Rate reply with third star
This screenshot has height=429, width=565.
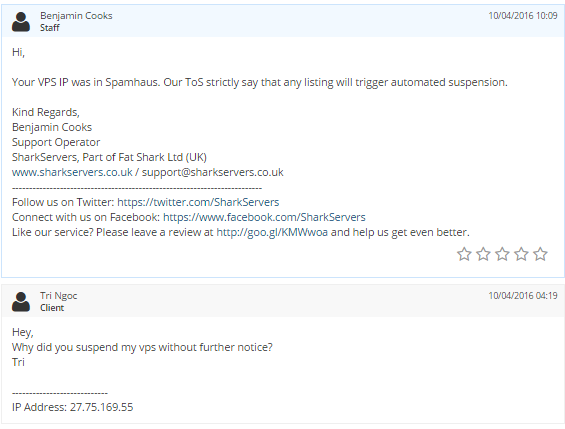point(502,254)
